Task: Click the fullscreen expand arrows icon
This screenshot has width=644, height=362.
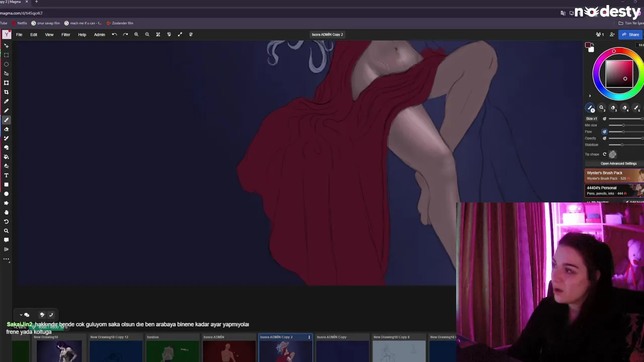Action: 180,35
